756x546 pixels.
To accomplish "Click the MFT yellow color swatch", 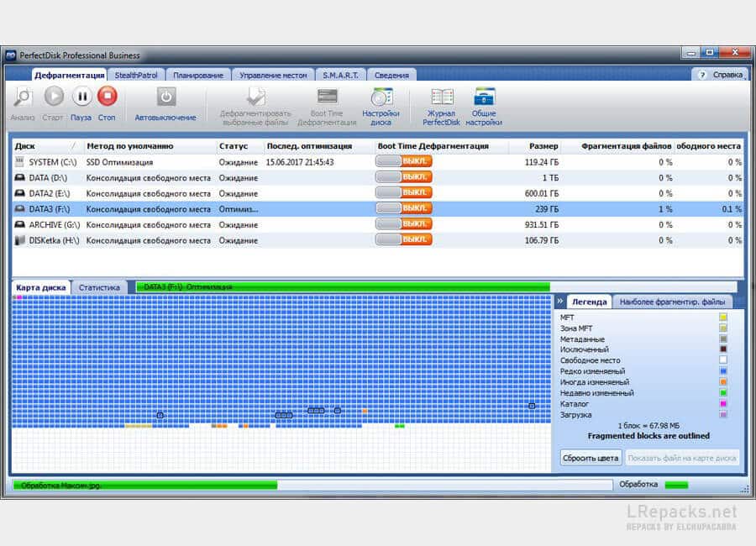I will click(722, 317).
